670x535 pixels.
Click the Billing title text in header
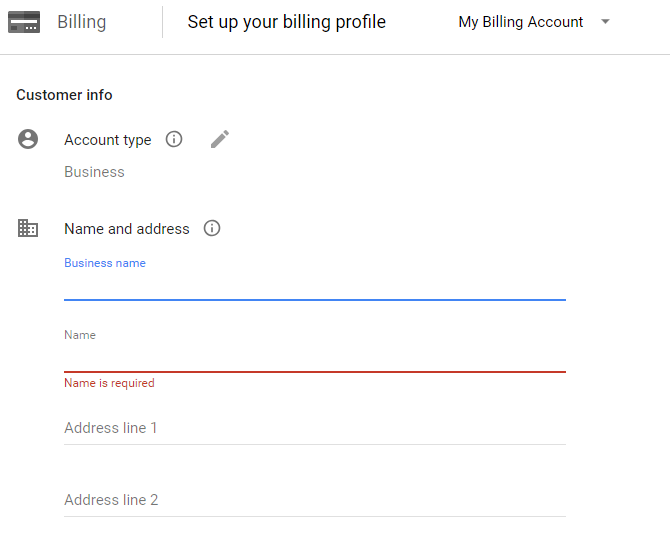point(81,22)
